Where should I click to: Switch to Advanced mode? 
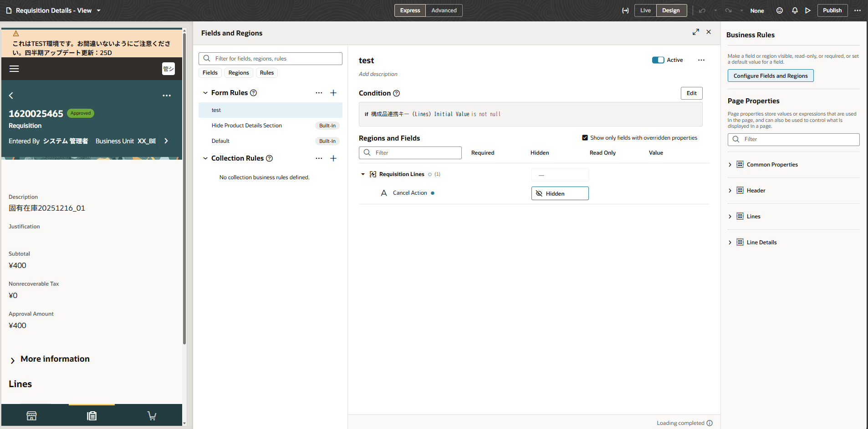coord(444,10)
